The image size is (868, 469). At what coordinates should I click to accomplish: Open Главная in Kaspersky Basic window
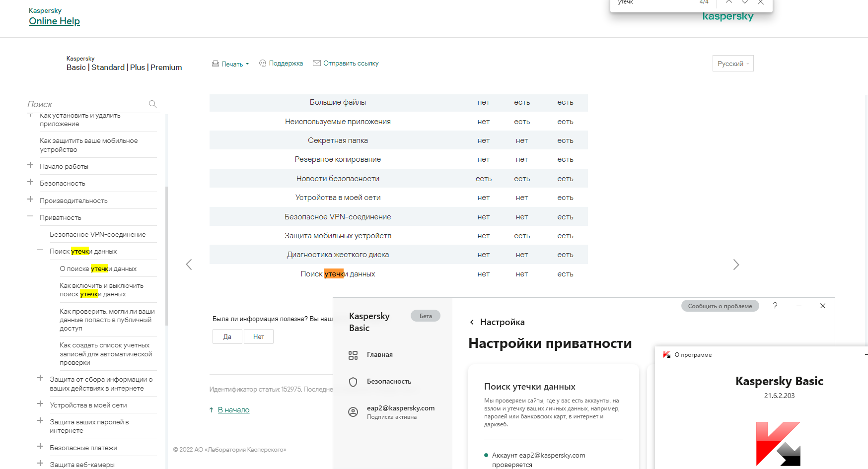pyautogui.click(x=380, y=355)
